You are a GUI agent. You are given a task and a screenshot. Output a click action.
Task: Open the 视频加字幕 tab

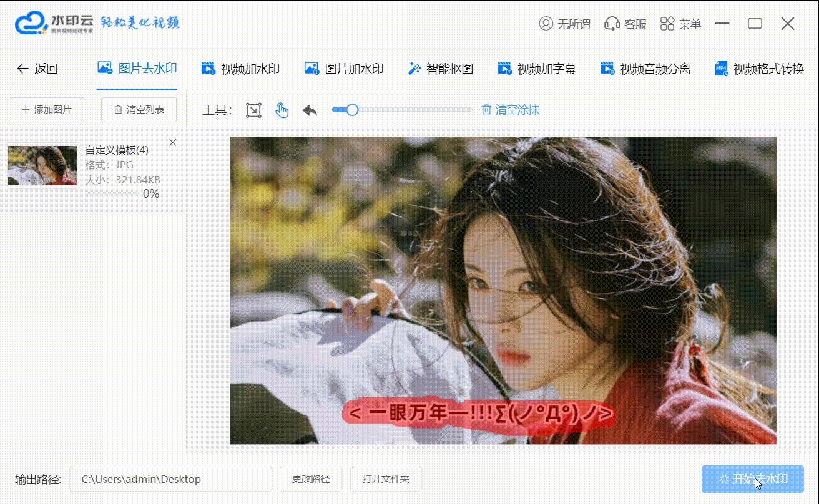(x=537, y=69)
